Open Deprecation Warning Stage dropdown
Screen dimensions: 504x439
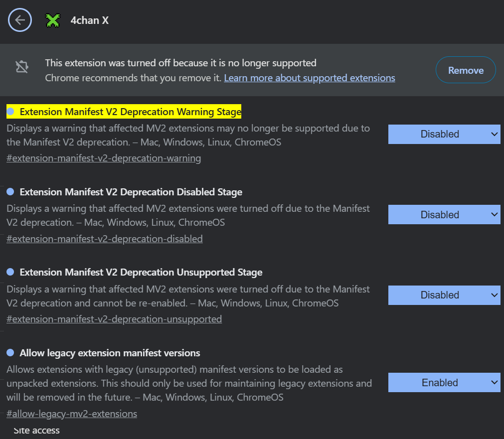coord(444,134)
